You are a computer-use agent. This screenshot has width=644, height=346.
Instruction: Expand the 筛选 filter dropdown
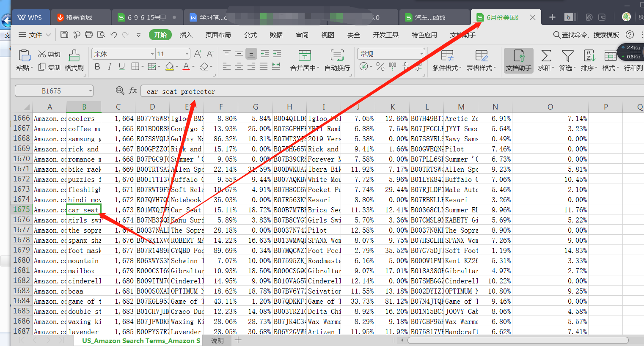(574, 68)
